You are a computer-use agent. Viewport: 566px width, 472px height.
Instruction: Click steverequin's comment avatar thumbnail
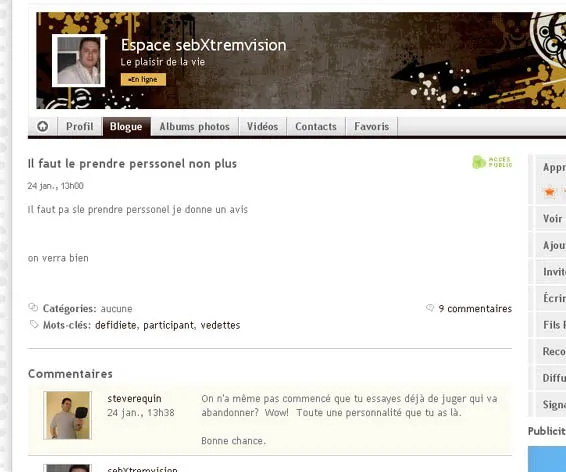[68, 415]
